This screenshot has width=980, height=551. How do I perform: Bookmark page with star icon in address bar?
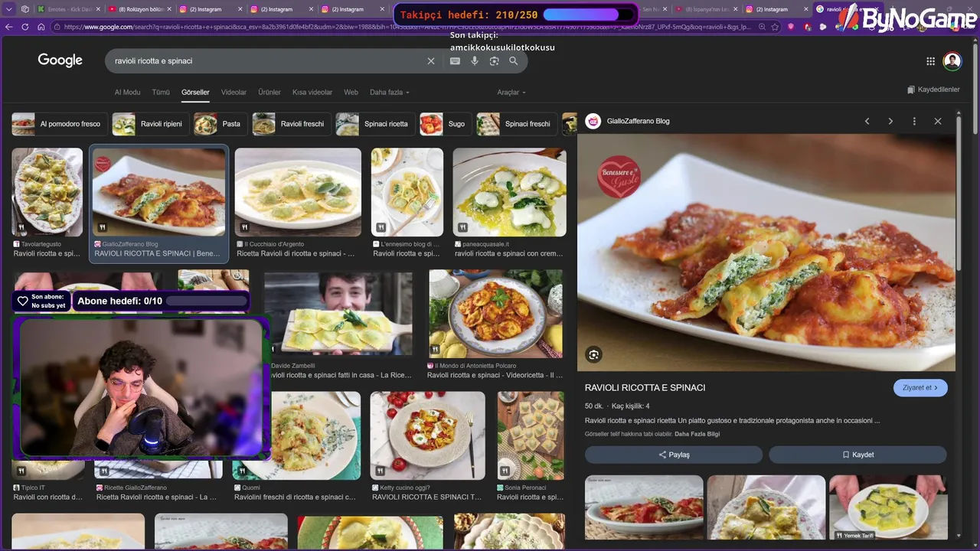tap(775, 27)
